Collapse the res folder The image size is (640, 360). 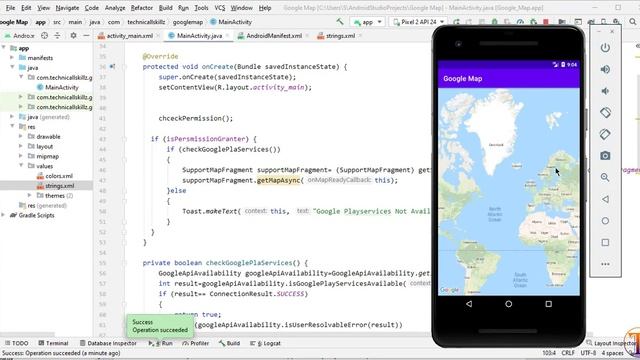pyautogui.click(x=12, y=127)
